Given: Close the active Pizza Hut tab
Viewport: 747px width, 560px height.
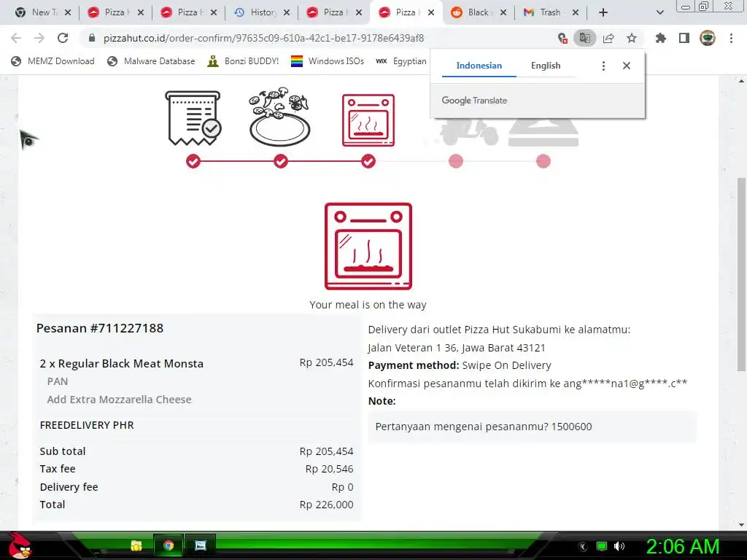Looking at the screenshot, I should pyautogui.click(x=431, y=12).
